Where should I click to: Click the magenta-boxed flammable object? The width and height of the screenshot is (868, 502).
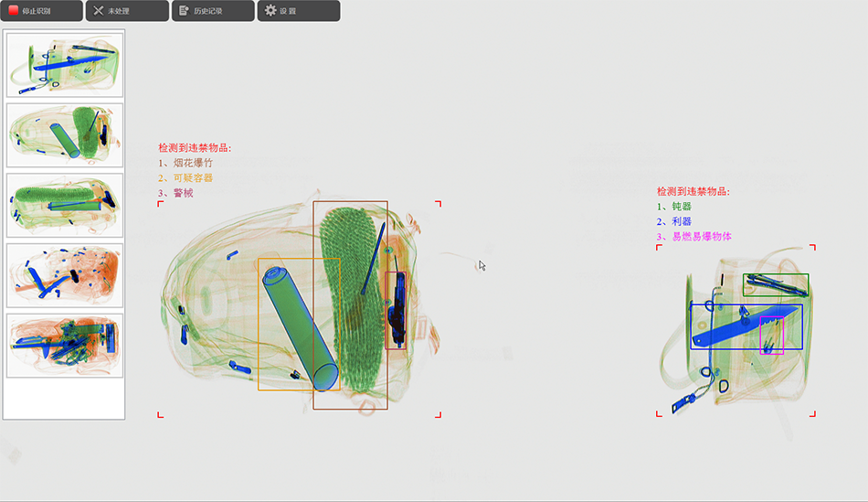[x=772, y=336]
